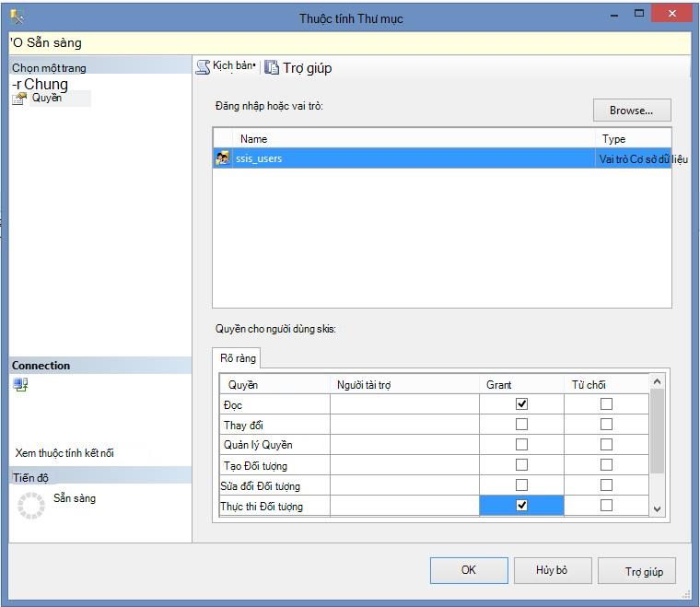
Task: Select the Quyền page
Action: [46, 98]
